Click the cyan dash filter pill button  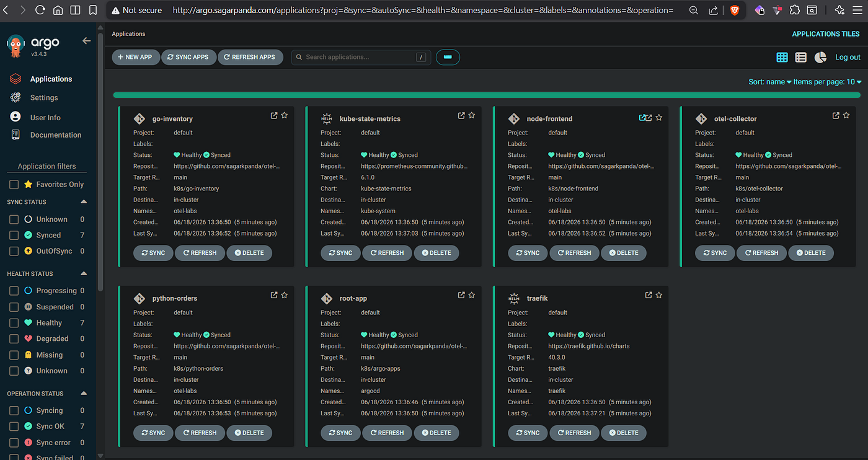(x=448, y=57)
